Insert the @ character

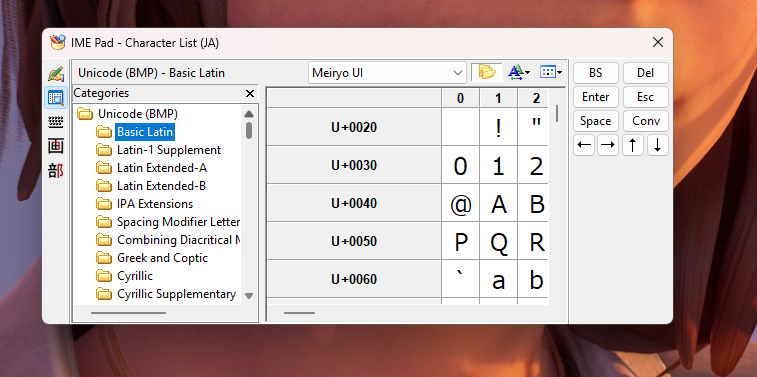461,203
